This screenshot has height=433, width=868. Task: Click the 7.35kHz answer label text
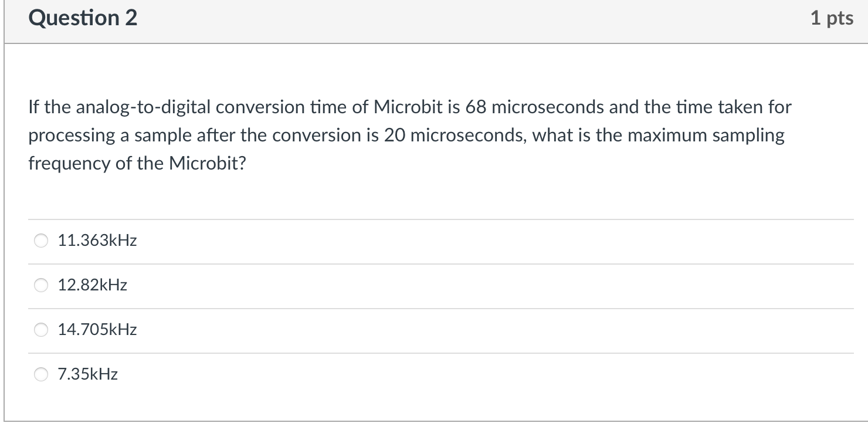(88, 374)
